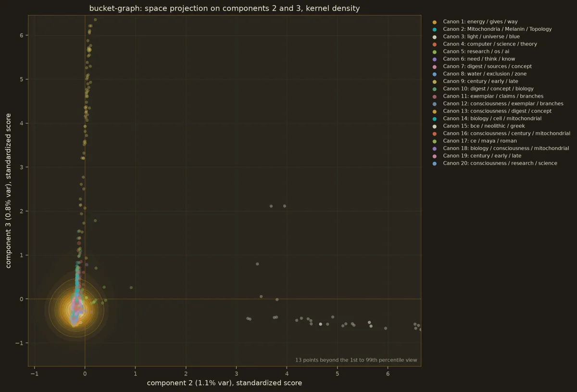Click the Canon 2 Mitochondria legend color dot
This screenshot has height=392, width=577.
(x=435, y=29)
